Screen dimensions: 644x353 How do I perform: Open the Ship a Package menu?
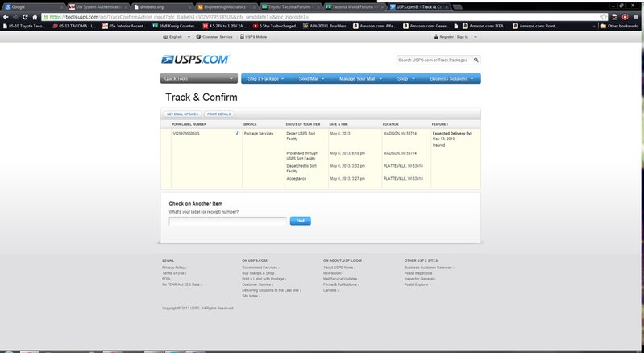click(266, 78)
